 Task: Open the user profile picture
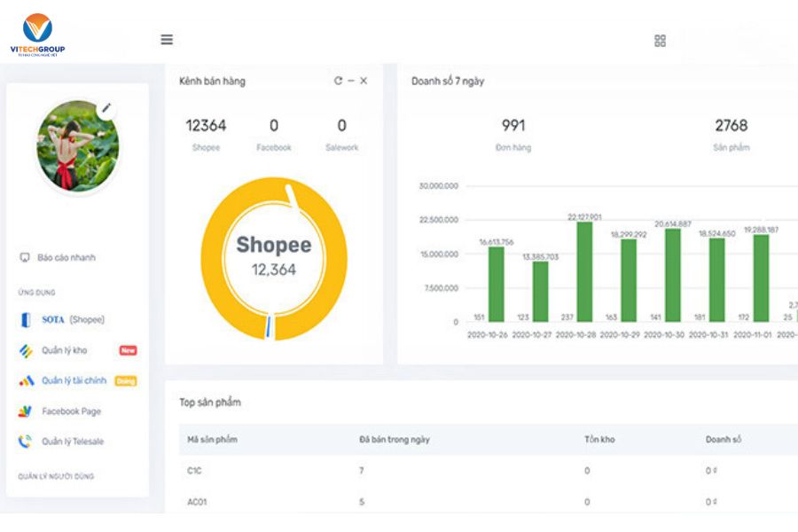[78, 145]
